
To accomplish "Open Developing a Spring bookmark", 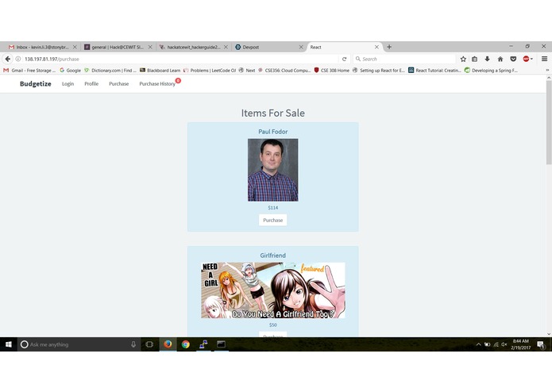I will [x=491, y=71].
